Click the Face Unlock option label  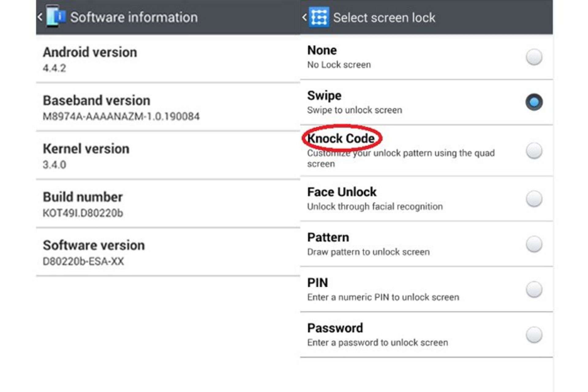point(342,192)
